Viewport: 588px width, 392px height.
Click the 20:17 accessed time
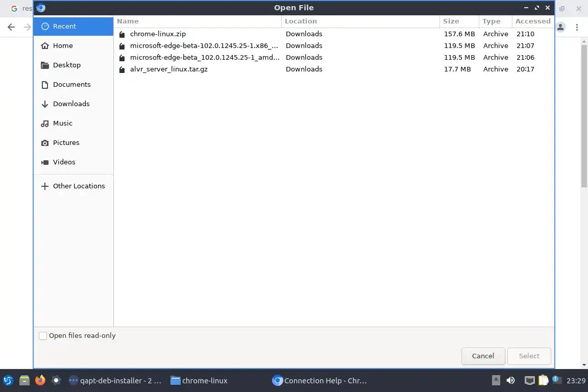pos(525,69)
